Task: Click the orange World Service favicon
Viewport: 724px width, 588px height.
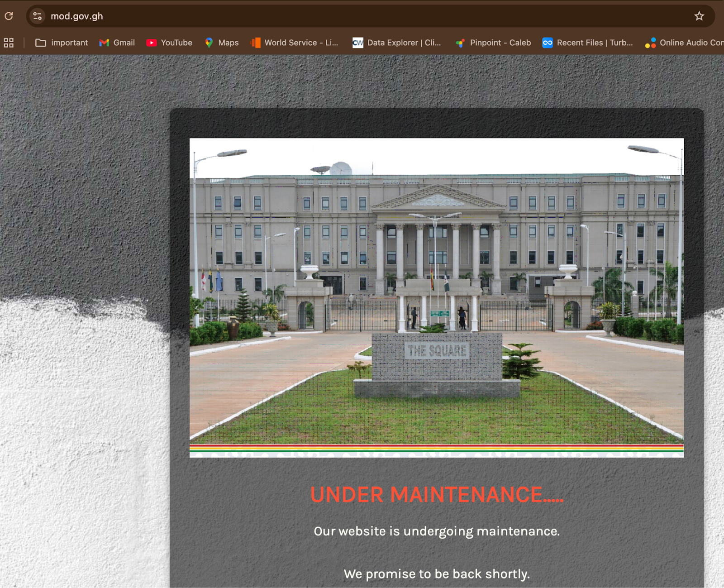Action: click(255, 43)
